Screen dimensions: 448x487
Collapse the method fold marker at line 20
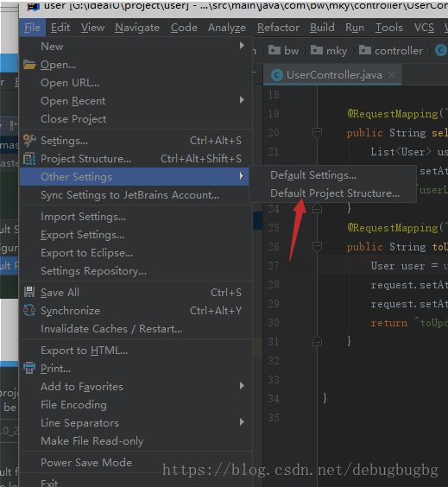317,133
